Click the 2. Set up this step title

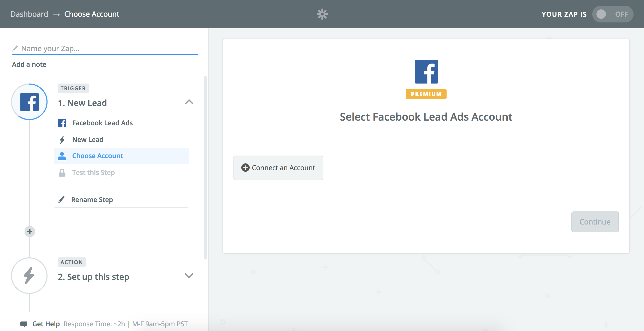(x=94, y=277)
